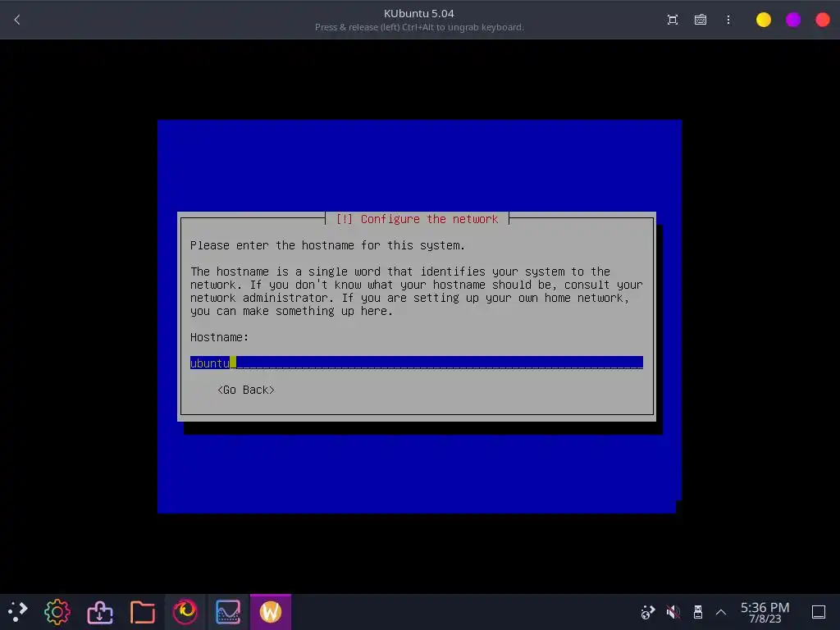Viewport: 840px width, 630px height.
Task: Click the Hostname input field containing ubuntu
Action: click(416, 363)
